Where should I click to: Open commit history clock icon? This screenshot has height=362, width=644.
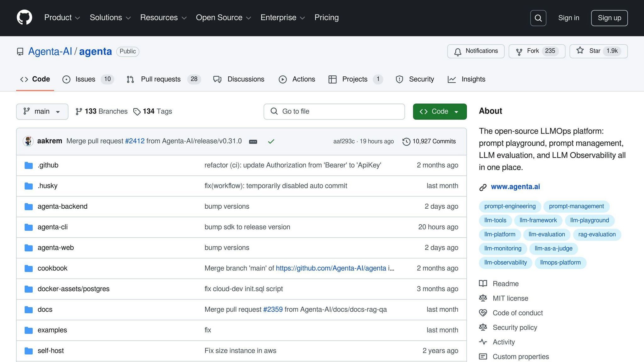pos(406,142)
